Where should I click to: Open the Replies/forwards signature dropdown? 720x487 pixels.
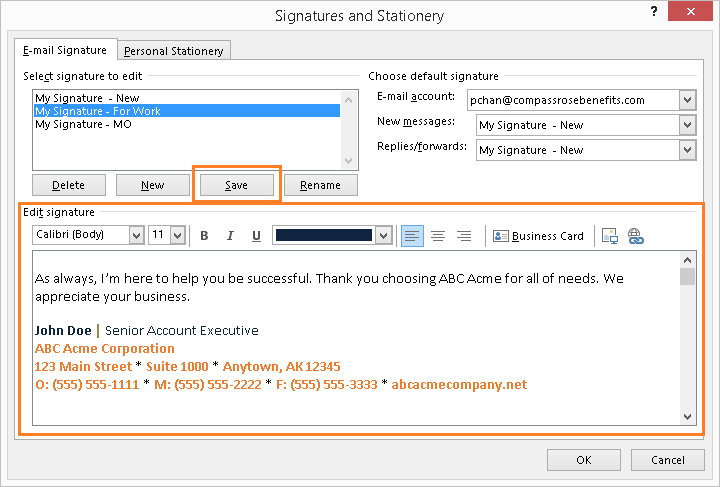[x=686, y=150]
